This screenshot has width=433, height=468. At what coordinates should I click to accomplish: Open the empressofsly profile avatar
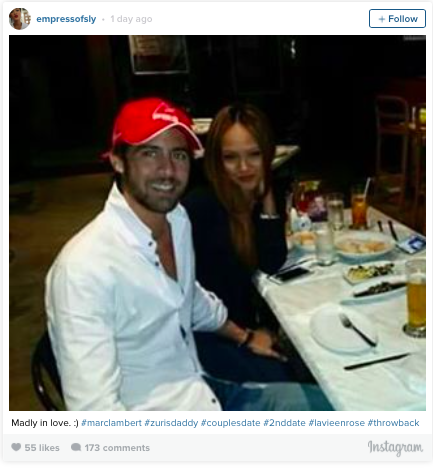(x=20, y=19)
